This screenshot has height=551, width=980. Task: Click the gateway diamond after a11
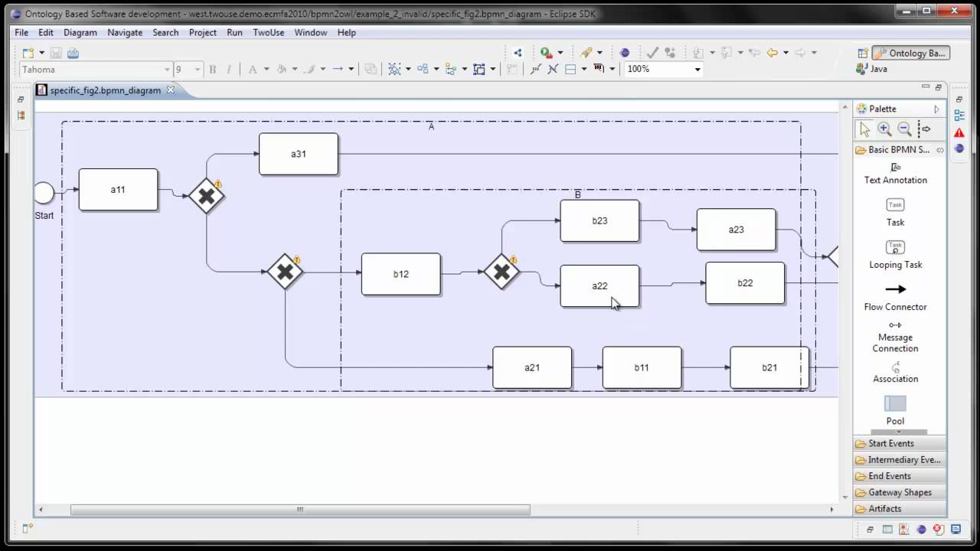tap(206, 197)
